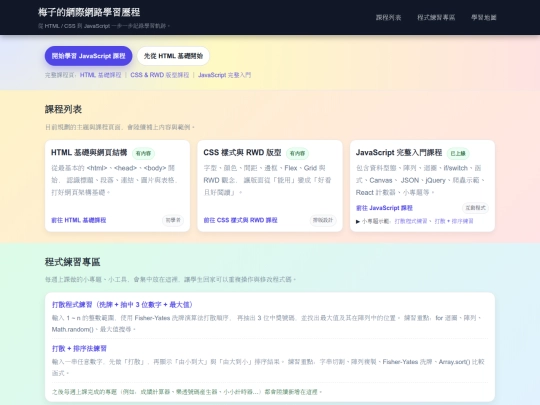Click the HTML card description with <html>、<head>、<body>
This screenshot has height=405, width=540.
[x=114, y=180]
